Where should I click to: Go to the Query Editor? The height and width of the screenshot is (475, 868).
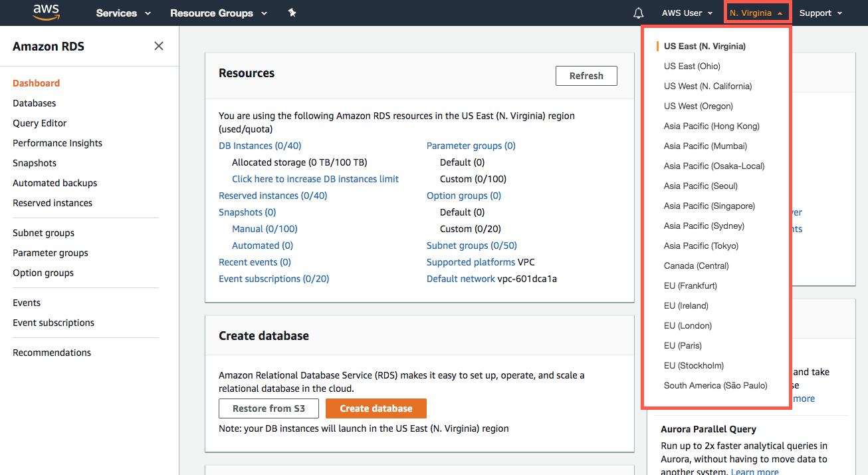(39, 122)
